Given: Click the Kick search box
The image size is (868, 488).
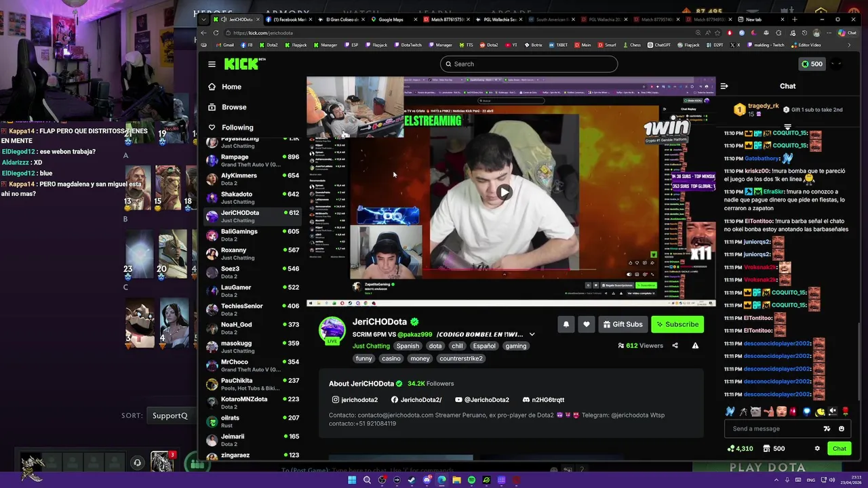Looking at the screenshot, I should point(529,64).
